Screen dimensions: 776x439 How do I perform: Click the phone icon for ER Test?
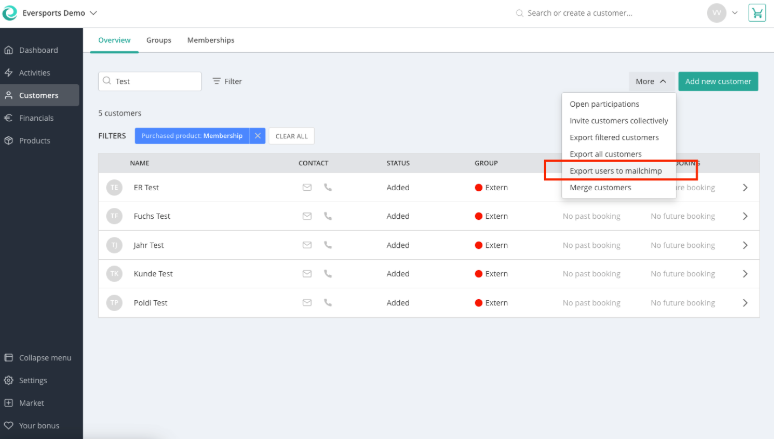point(328,188)
